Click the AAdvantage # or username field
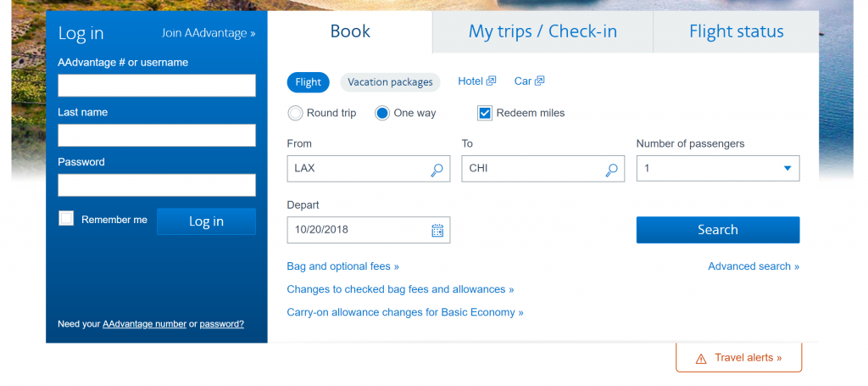868x386 pixels. [157, 86]
